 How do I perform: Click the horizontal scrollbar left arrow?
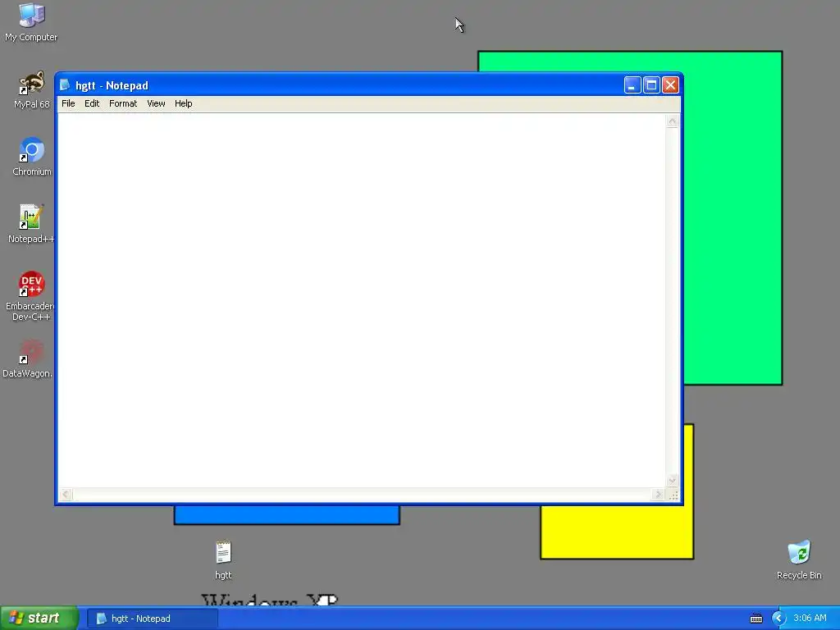[66, 495]
